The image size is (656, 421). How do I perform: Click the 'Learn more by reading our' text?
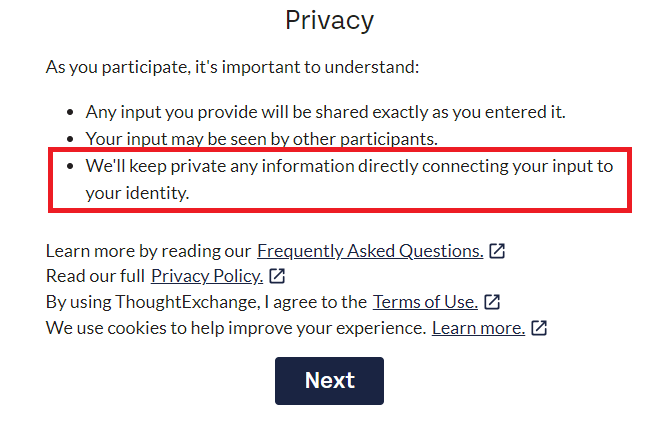(148, 251)
